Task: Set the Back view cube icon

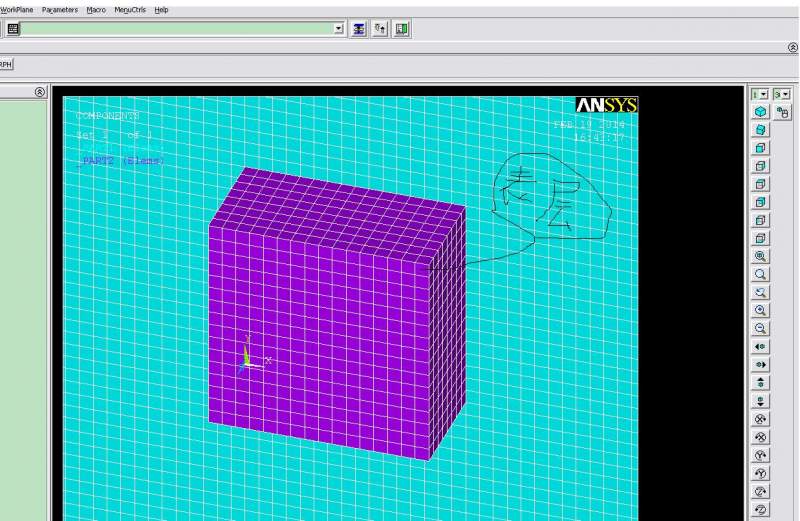Action: click(x=760, y=203)
